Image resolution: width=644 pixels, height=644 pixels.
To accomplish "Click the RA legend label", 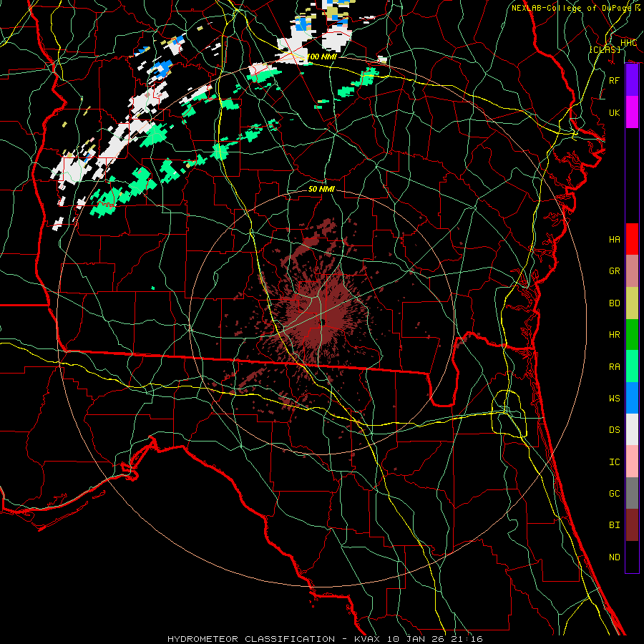I will pos(615,366).
